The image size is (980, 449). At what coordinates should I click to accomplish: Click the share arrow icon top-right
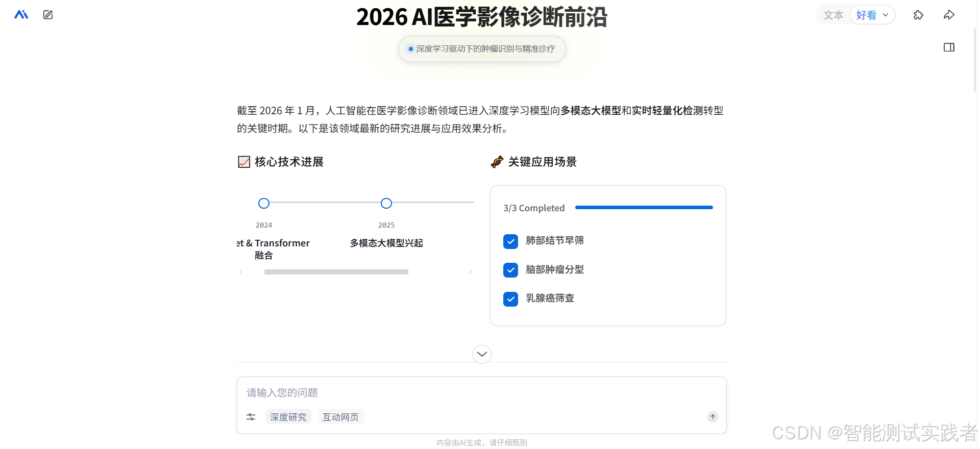coord(949,15)
